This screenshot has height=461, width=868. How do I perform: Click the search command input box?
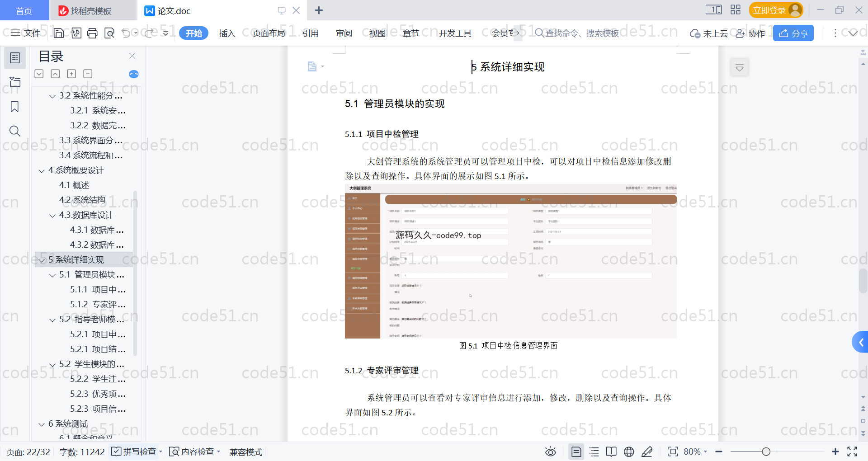tap(577, 33)
